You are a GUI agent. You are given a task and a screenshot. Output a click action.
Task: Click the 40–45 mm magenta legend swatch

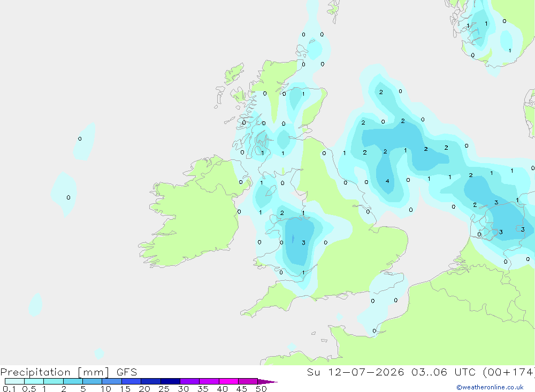pyautogui.click(x=228, y=381)
